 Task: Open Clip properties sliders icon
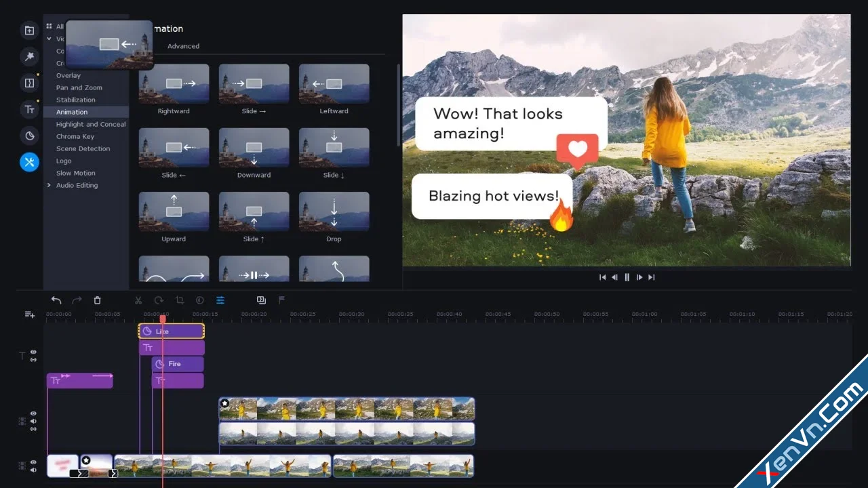coord(220,300)
